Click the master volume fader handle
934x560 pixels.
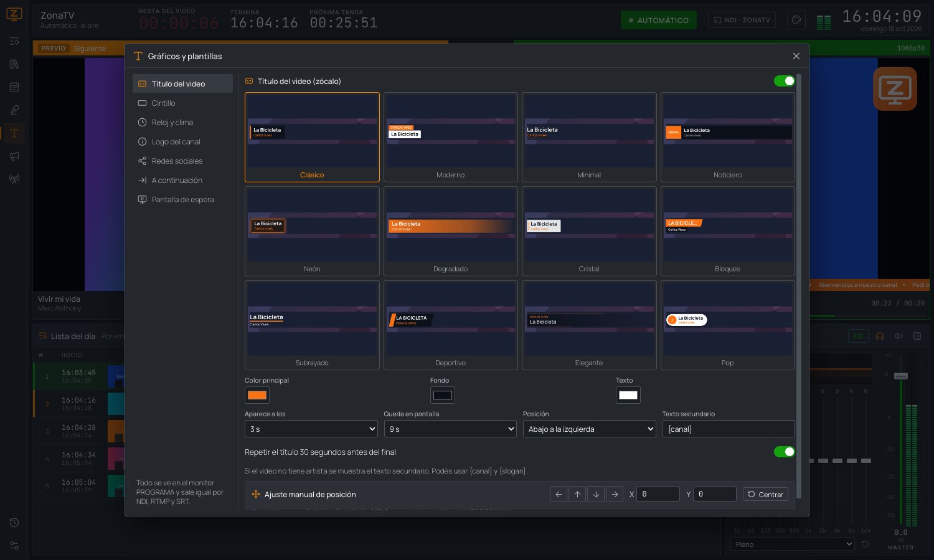click(x=901, y=376)
